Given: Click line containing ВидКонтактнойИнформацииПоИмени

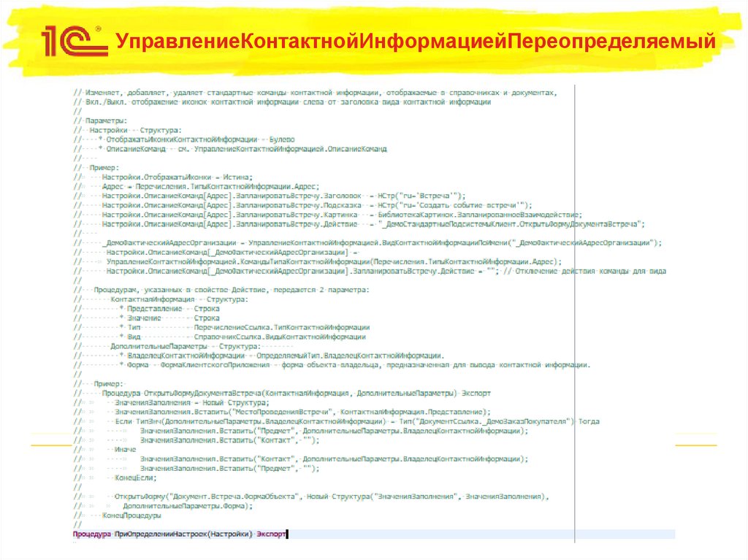Looking at the screenshot, I should [368, 243].
